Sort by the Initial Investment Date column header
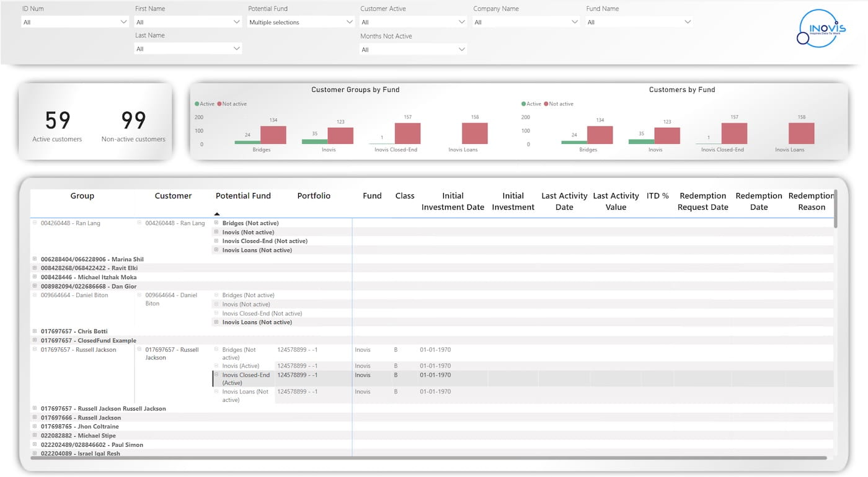868x477 pixels. [453, 202]
